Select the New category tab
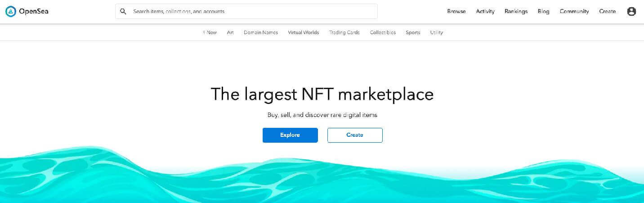Image resolution: width=644 pixels, height=203 pixels. [210, 32]
